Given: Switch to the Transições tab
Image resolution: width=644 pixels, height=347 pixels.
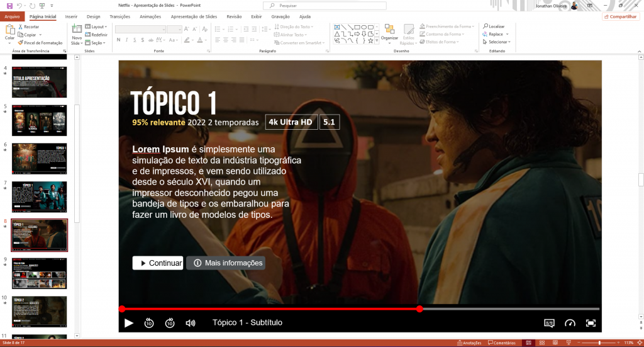Looking at the screenshot, I should [119, 16].
